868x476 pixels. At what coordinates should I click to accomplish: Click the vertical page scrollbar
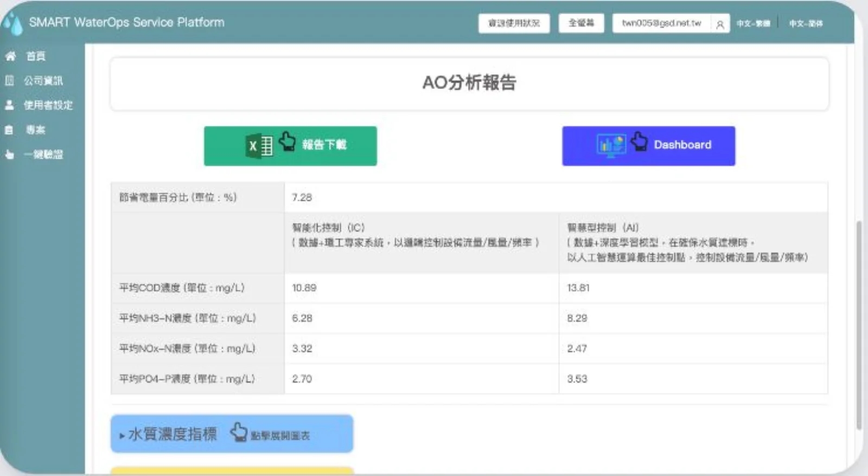859,326
